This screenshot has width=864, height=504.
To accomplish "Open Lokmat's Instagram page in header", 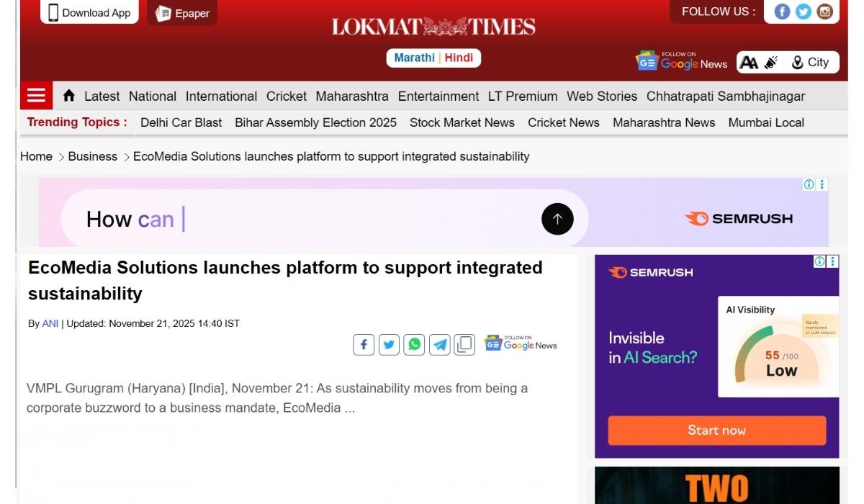I will tap(824, 12).
